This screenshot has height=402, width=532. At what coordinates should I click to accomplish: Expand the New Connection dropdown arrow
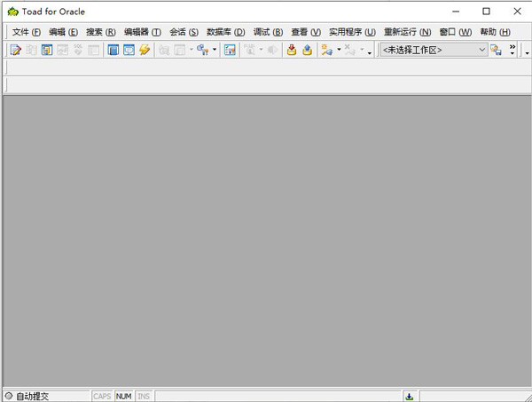339,51
